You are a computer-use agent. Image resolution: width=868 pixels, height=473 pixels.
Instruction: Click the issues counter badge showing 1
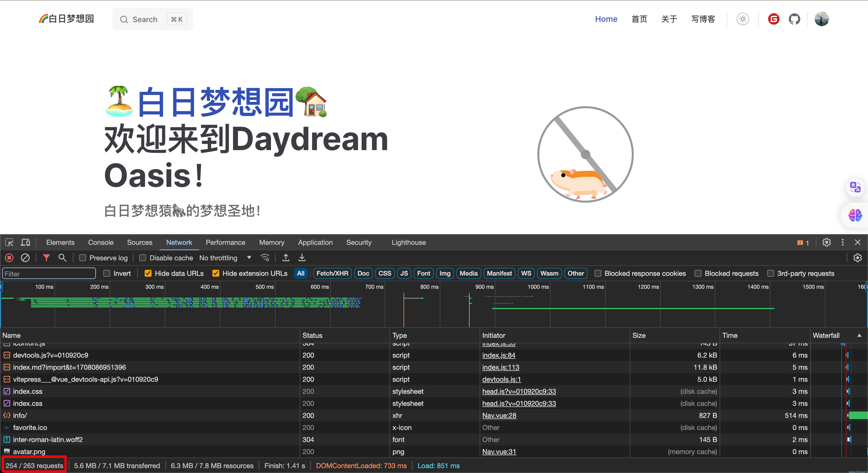(803, 243)
